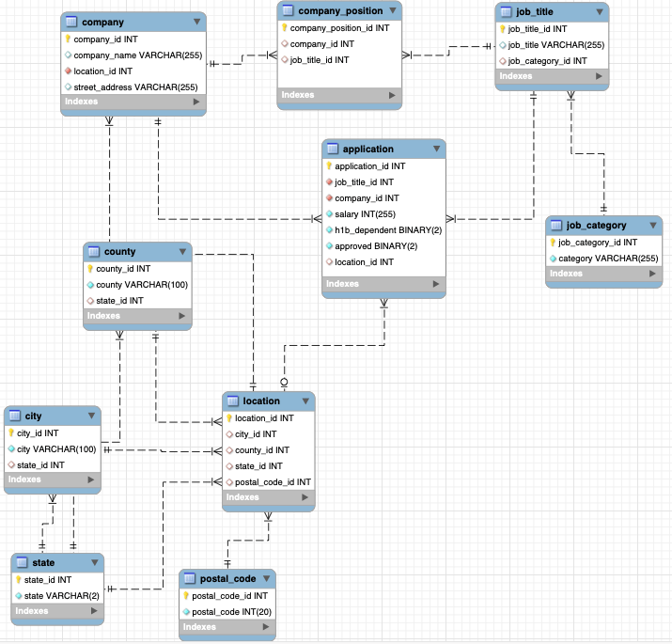Select the street_address VARCHAR(255) column

[x=133, y=87]
